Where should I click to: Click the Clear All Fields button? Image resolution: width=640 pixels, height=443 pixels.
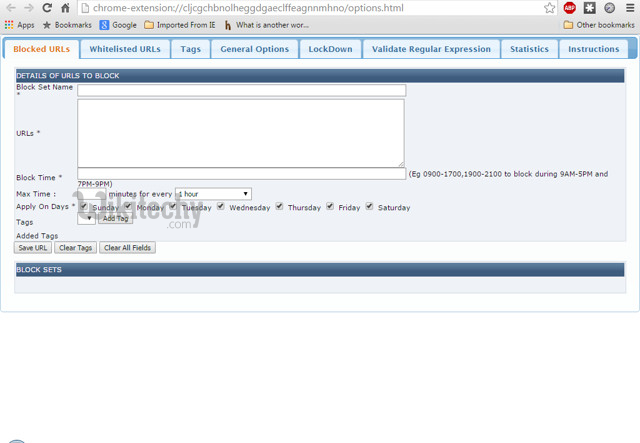tap(127, 248)
